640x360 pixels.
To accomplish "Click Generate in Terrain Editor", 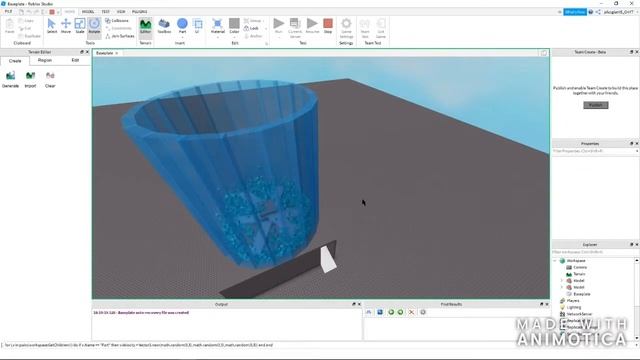I will (x=10, y=79).
